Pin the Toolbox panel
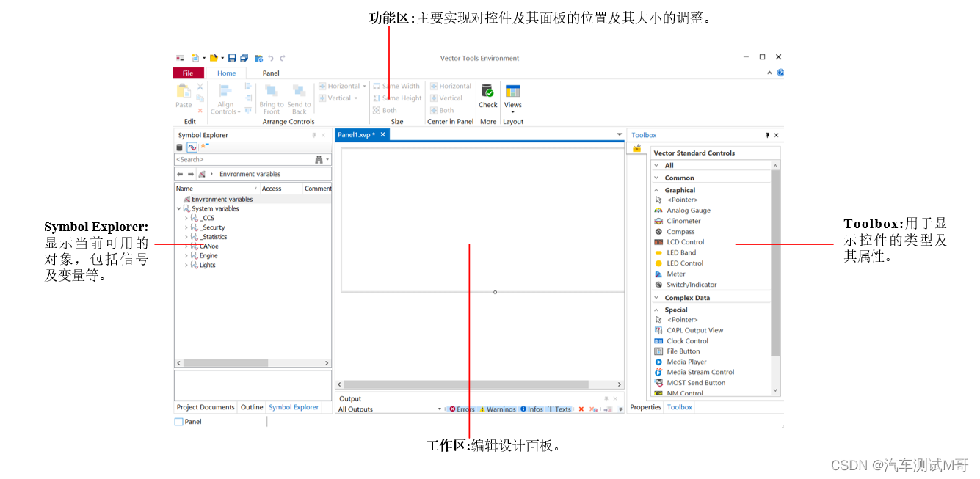Viewport: 980px width, 479px height. point(768,135)
